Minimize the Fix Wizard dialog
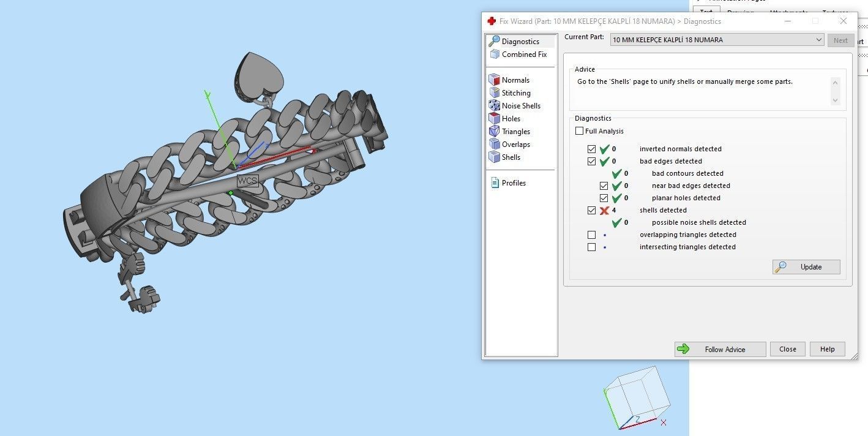The height and width of the screenshot is (436, 868). coord(787,21)
